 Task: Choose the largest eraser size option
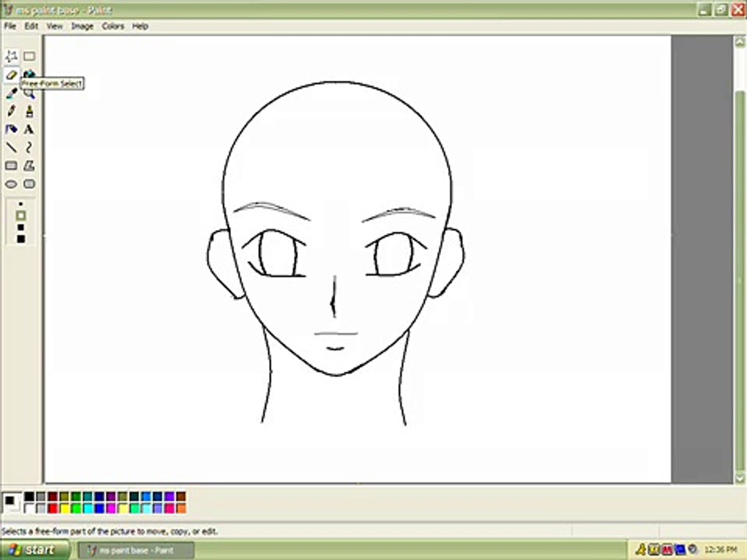(x=21, y=239)
